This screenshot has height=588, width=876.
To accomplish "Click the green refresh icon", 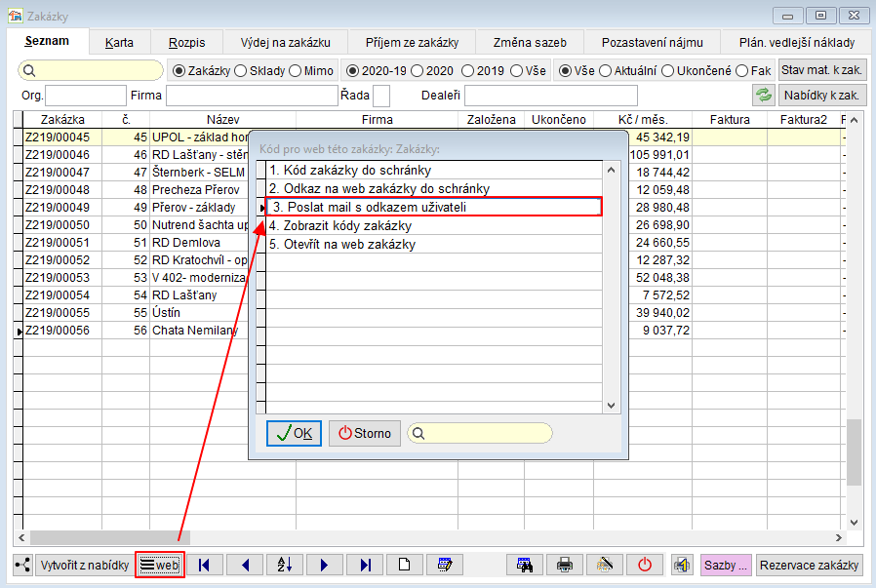I will point(762,95).
